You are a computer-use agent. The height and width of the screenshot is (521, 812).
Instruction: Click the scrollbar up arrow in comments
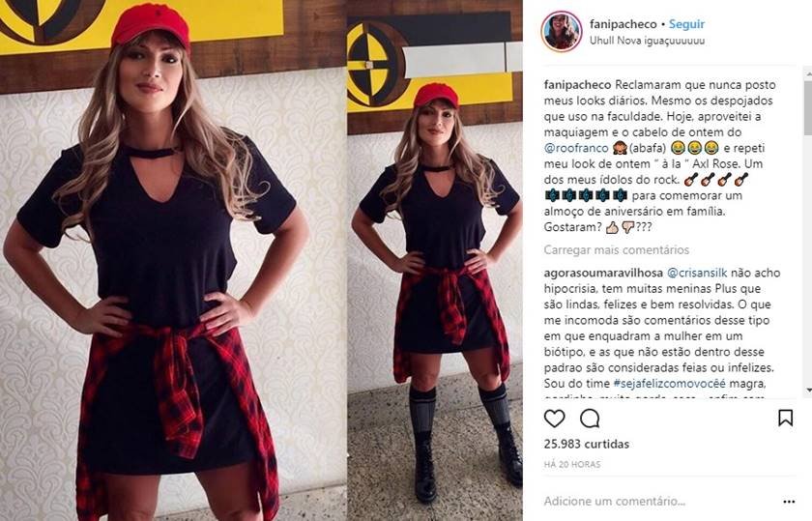pos(808,75)
